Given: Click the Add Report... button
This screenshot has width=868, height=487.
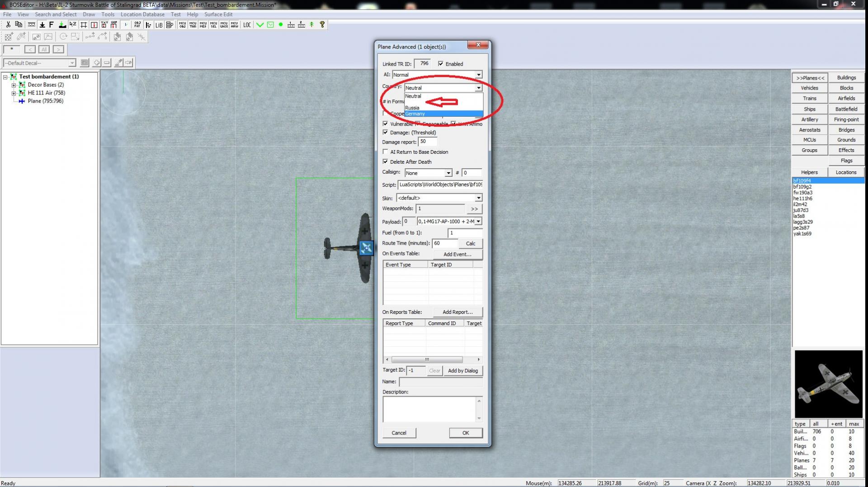Looking at the screenshot, I should pyautogui.click(x=457, y=312).
